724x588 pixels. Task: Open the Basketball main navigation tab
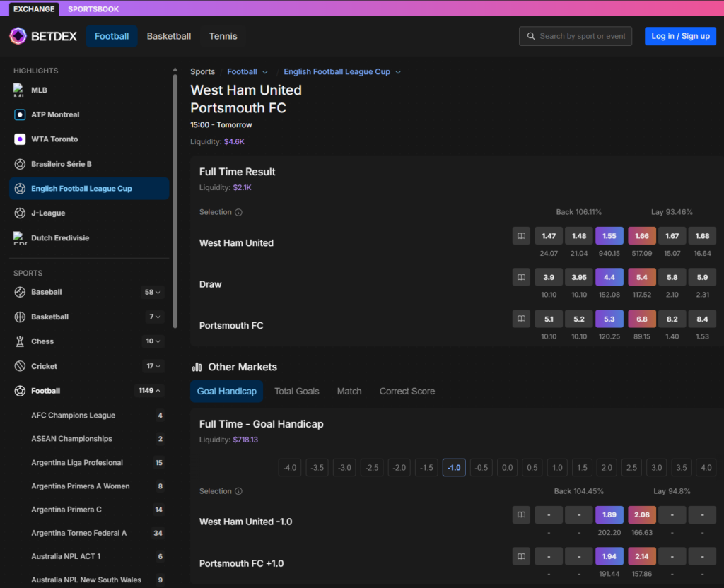point(169,36)
